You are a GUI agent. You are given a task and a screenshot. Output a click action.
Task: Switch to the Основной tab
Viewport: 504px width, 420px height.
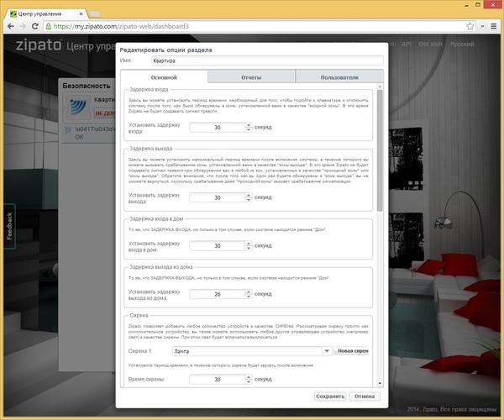point(164,77)
